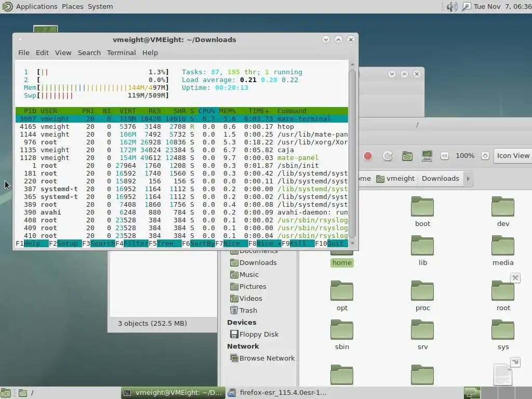Screen dimensions: 532x399
Task: Select the srv folder icon
Action: pos(422,330)
